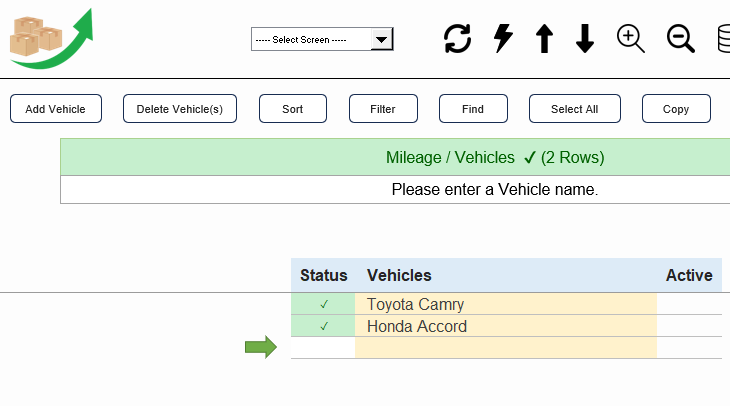Click the Mileage / Vehicles title banner
This screenshot has width=730, height=406.
coord(395,157)
